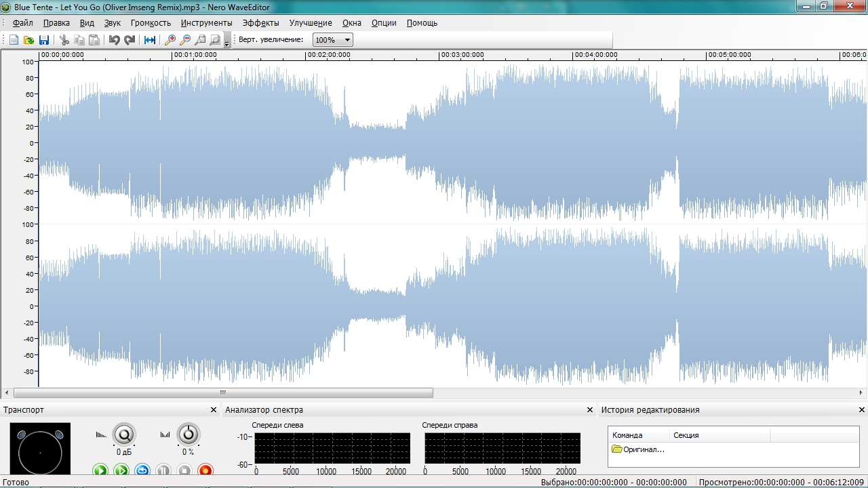Close the Анализатор спектра panel
Image resolution: width=868 pixels, height=488 pixels.
[589, 410]
